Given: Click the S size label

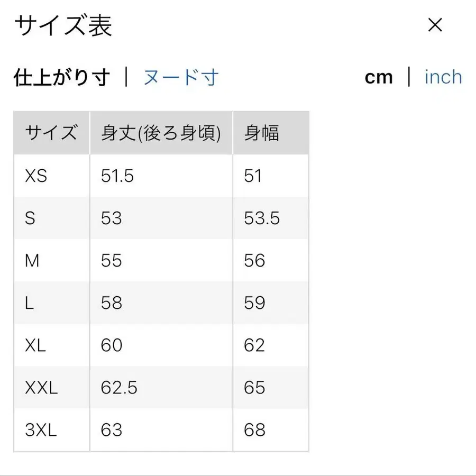Looking at the screenshot, I should [29, 218].
